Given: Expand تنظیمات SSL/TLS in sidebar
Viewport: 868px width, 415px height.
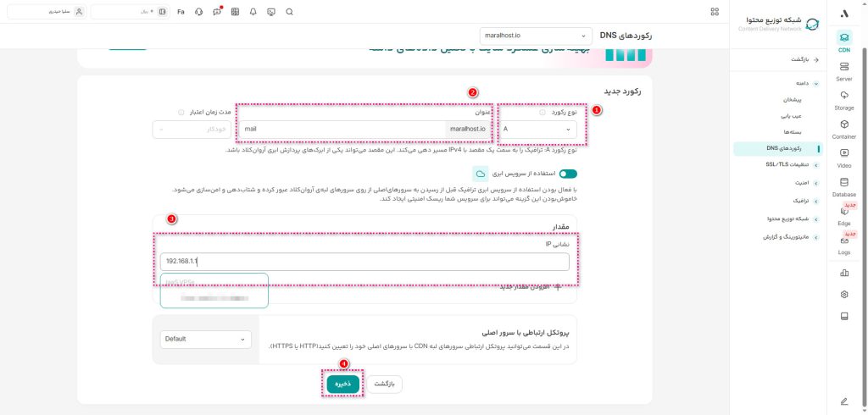Looking at the screenshot, I should pos(816,165).
